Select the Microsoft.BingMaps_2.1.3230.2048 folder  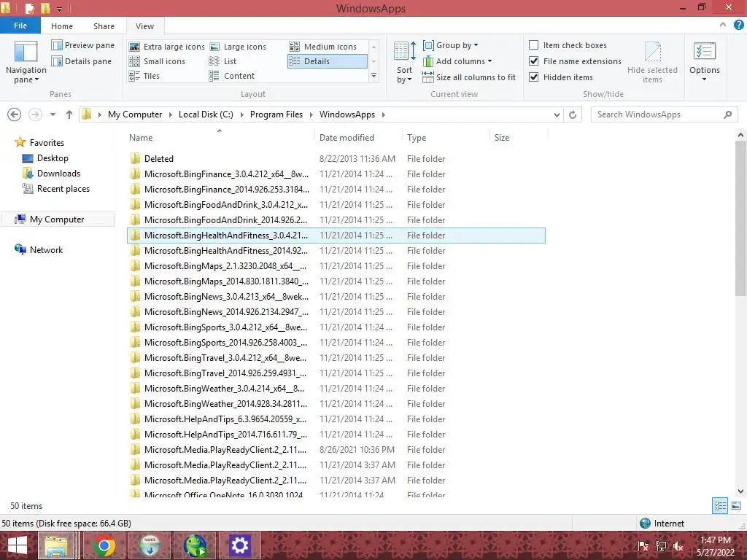336,265
